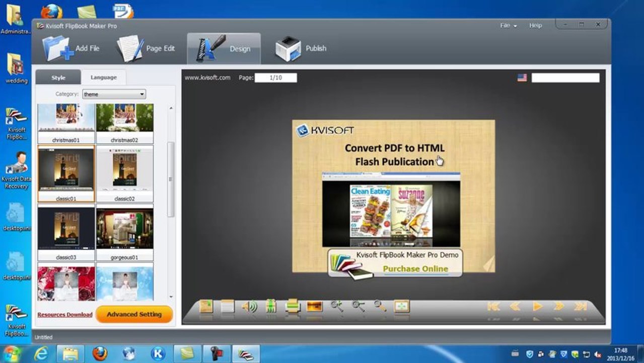Choose the christmas01 theme thumbnail
644x363 pixels.
pyautogui.click(x=66, y=124)
